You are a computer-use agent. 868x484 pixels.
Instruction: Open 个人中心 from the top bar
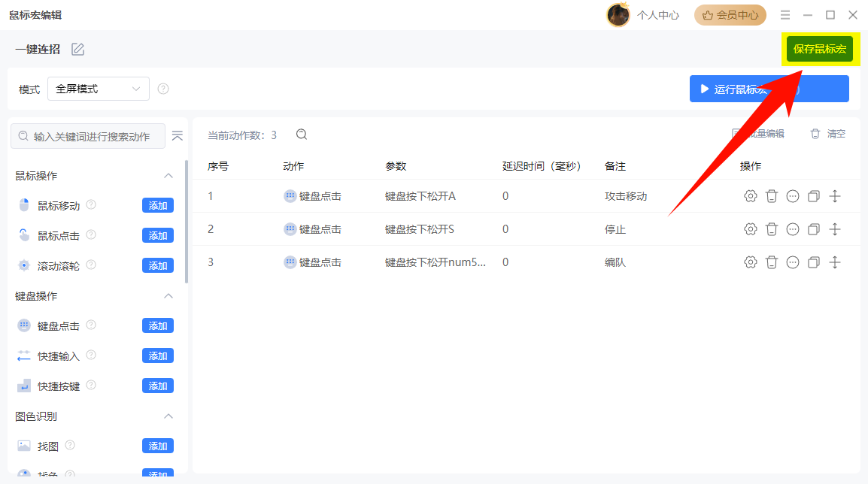coord(658,14)
